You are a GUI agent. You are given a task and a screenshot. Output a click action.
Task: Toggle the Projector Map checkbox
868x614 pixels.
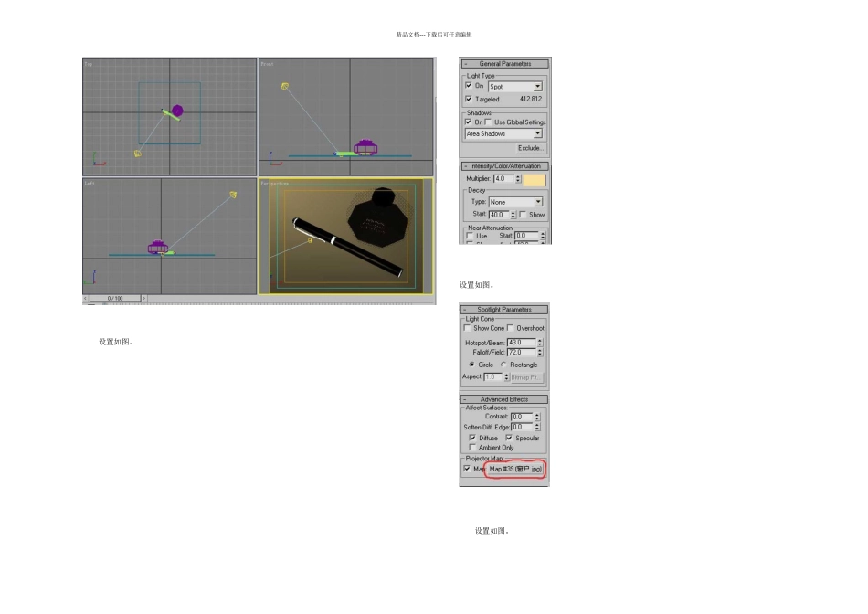[x=467, y=469]
